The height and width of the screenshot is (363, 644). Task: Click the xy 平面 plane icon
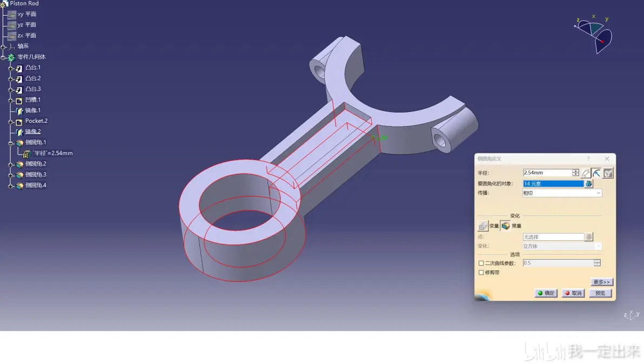click(x=12, y=15)
